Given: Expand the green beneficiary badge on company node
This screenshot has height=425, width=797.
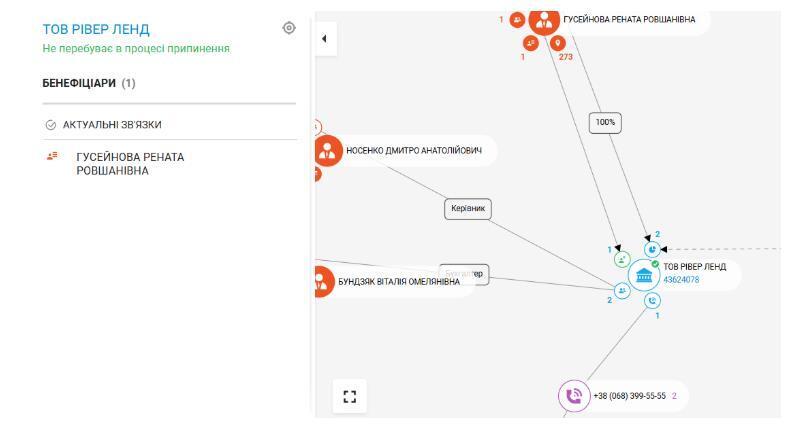Looking at the screenshot, I should click(x=622, y=259).
